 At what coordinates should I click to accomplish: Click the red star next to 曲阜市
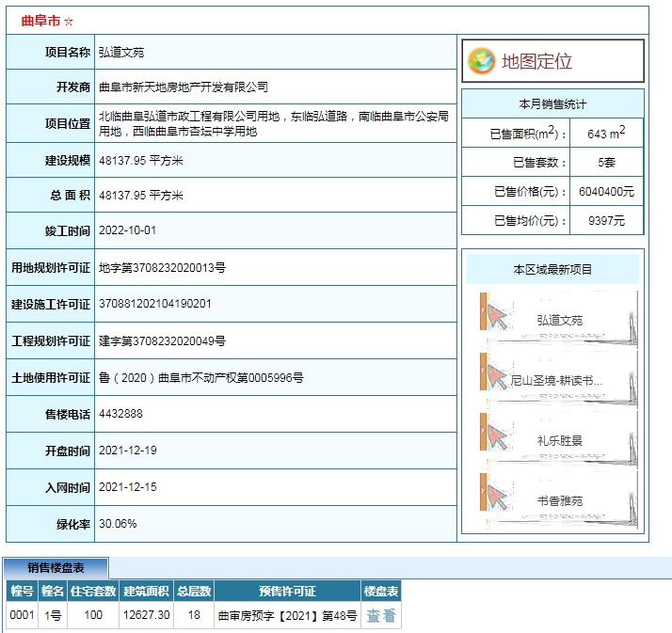click(x=69, y=22)
